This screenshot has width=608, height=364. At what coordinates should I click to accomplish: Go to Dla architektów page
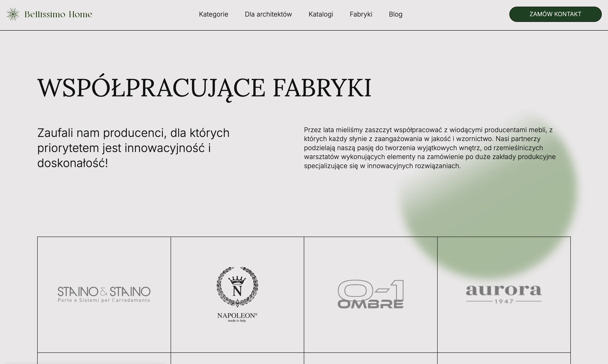tap(268, 14)
